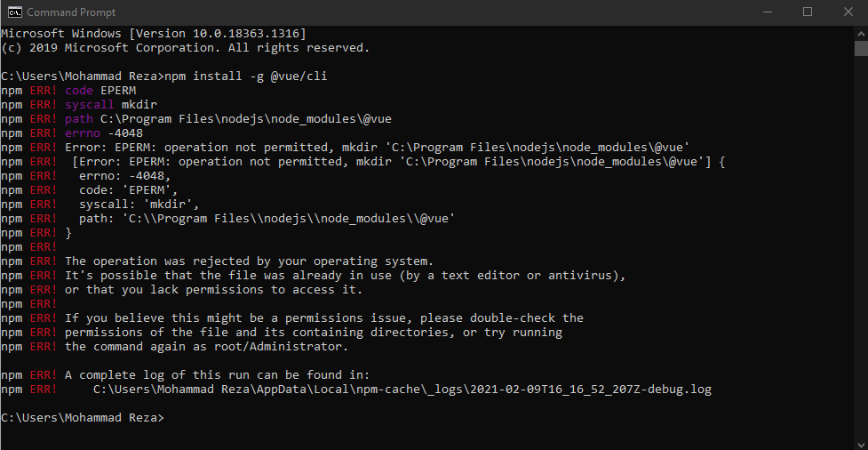Screen dimensions: 868x450
Task: Click the scrollbar up arrow
Action: pyautogui.click(x=861, y=32)
